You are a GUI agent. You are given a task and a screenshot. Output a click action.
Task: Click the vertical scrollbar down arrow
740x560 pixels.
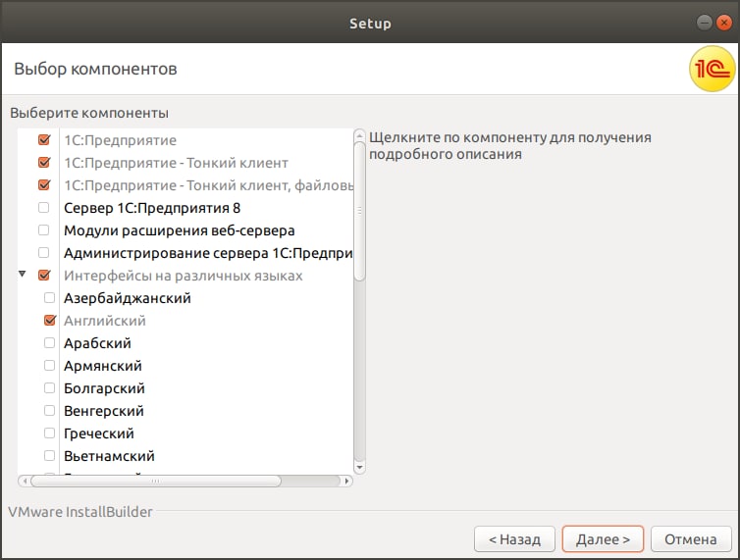[x=359, y=468]
